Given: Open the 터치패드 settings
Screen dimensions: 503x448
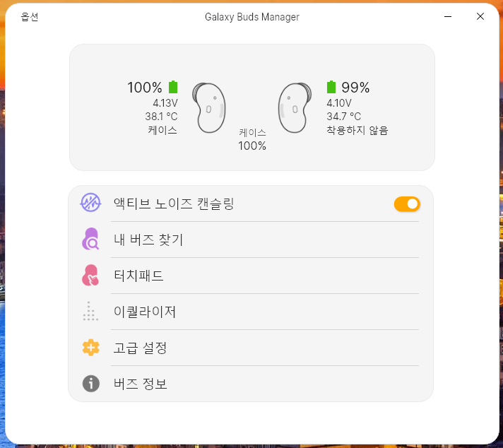Looking at the screenshot, I should [x=138, y=276].
